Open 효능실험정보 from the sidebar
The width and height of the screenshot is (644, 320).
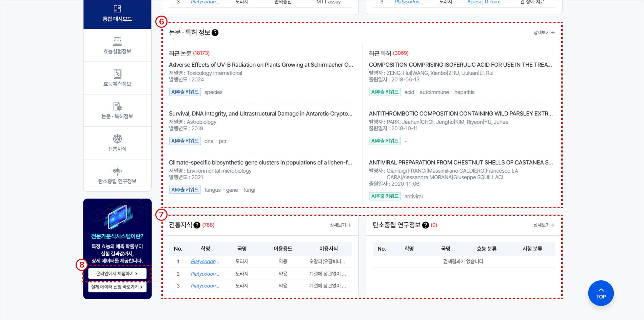[x=117, y=45]
